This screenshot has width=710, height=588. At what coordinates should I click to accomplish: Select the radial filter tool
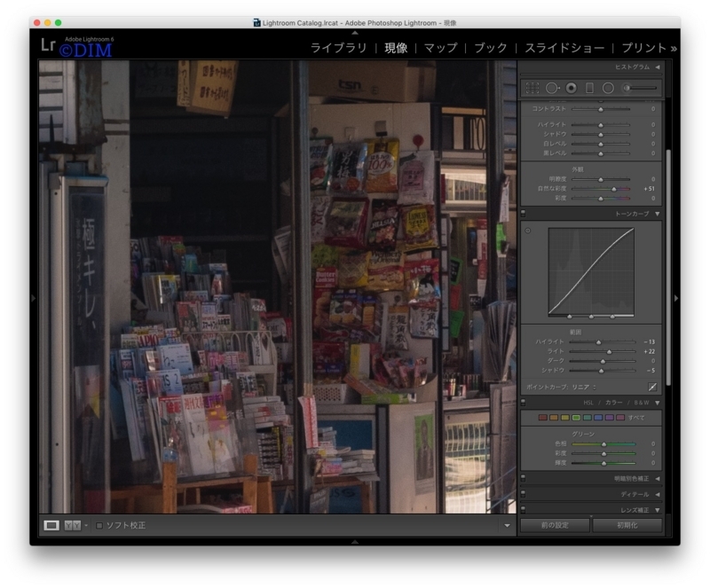click(608, 88)
